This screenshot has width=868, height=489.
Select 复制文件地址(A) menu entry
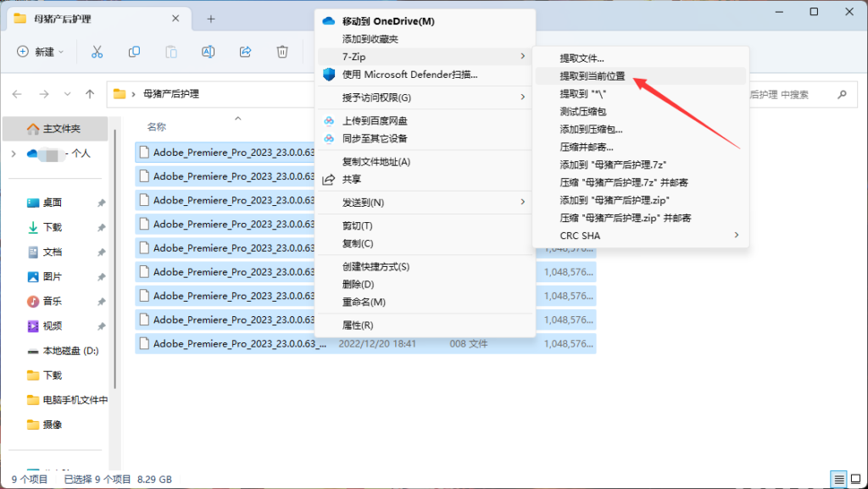point(425,162)
